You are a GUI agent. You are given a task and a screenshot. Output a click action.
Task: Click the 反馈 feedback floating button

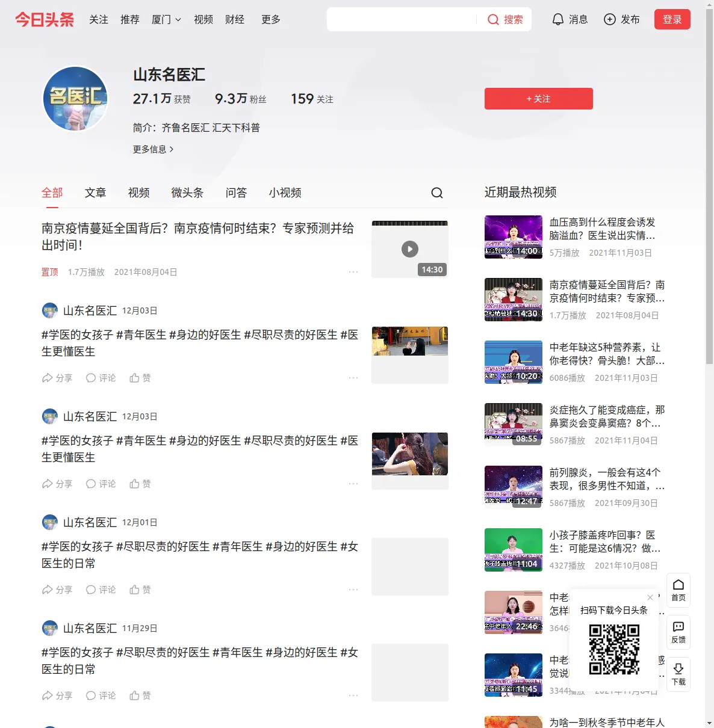coord(678,632)
